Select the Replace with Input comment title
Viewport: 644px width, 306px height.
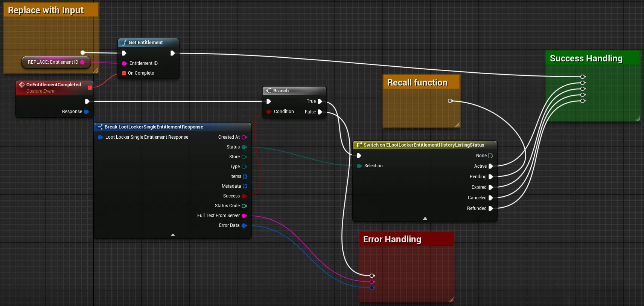[x=46, y=10]
